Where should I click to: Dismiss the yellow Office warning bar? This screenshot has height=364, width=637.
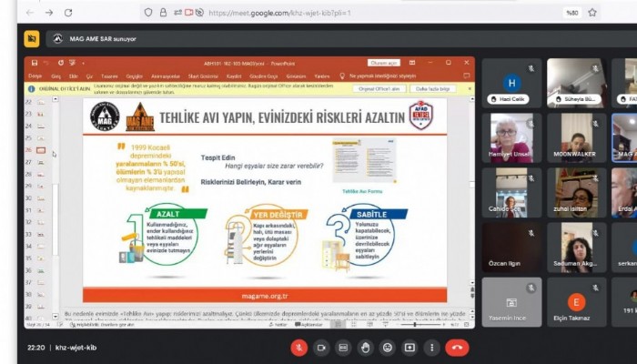(470, 88)
